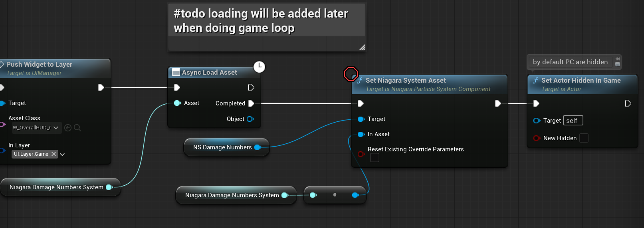Click exec output pin of Set Actor Hidden In Game
This screenshot has width=644, height=228.
click(x=628, y=103)
